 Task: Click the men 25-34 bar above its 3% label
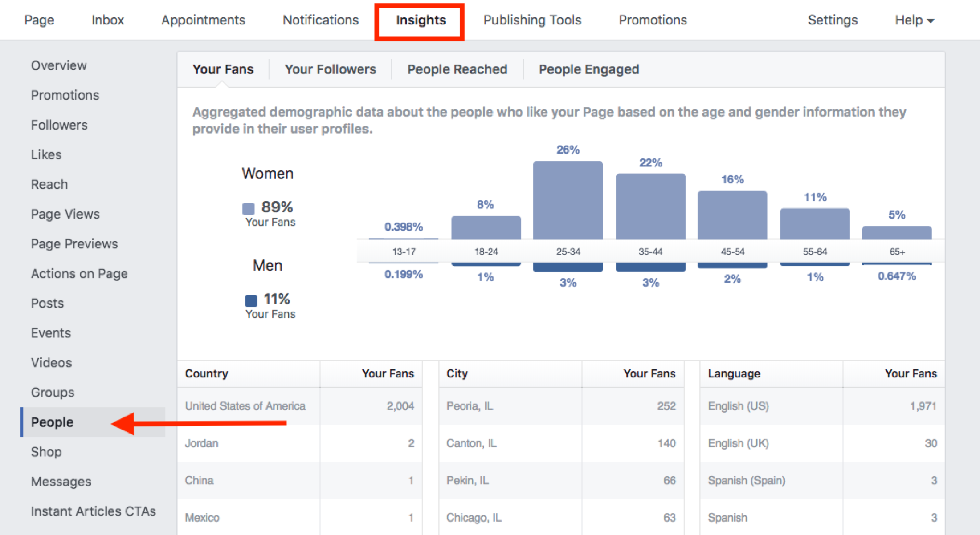568,267
